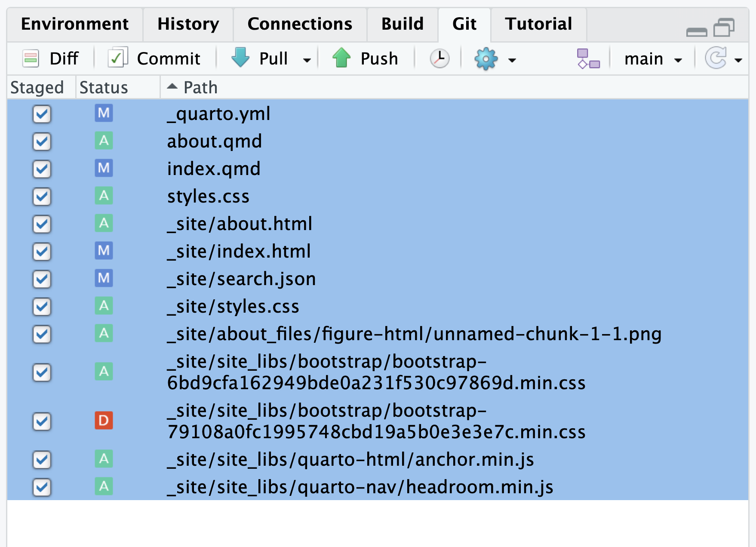756x547 pixels.
Task: Switch to the History tab
Action: [188, 24]
